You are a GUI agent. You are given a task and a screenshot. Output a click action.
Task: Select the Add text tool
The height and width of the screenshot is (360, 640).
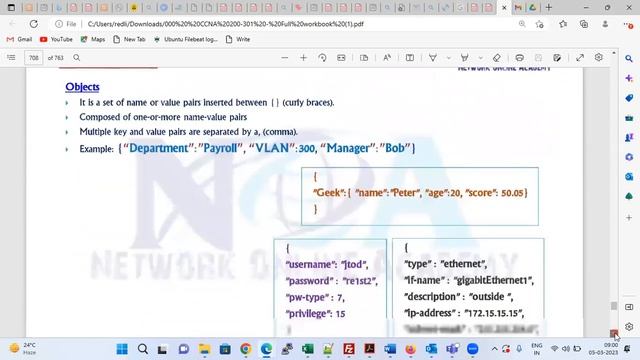point(410,58)
